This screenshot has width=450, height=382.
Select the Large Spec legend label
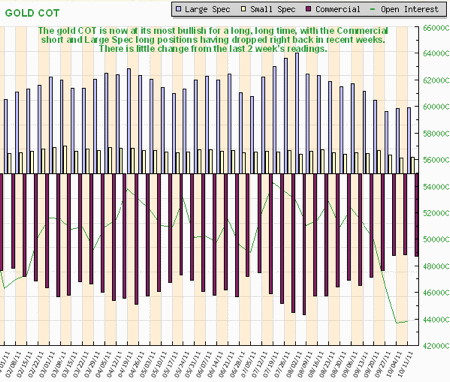[207, 9]
